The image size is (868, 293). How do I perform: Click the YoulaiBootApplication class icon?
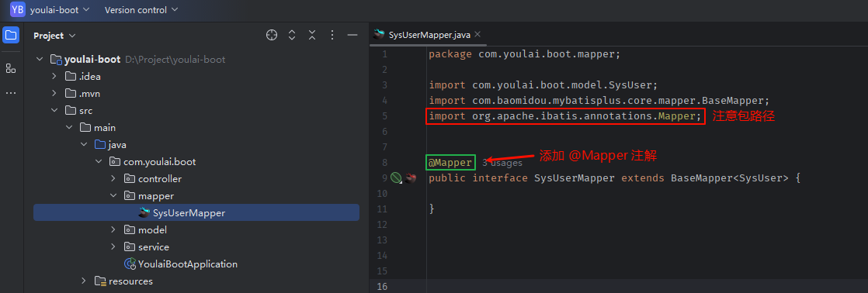coord(130,264)
